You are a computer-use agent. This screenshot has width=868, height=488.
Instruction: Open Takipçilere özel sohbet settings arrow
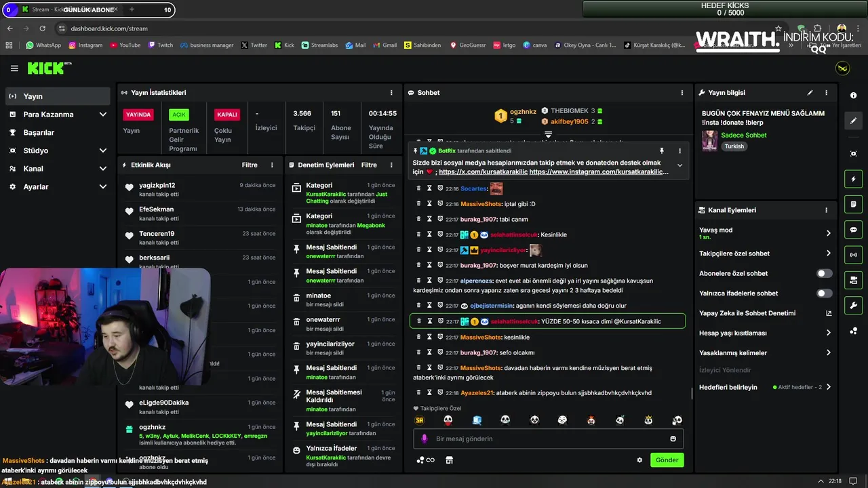(x=828, y=253)
